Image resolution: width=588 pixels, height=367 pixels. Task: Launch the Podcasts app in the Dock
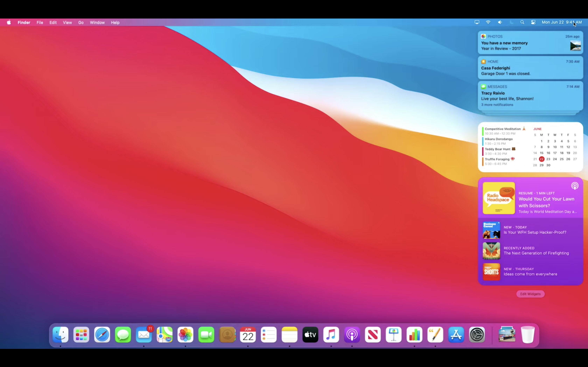pos(352,335)
